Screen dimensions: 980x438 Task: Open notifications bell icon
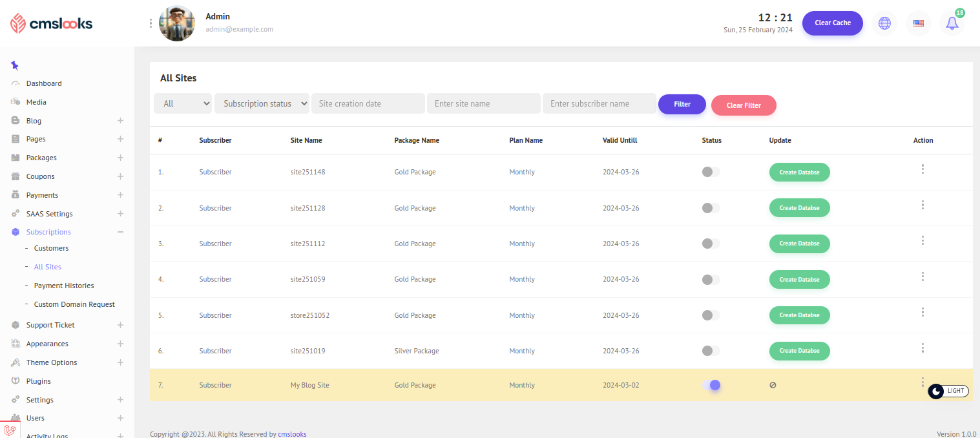coord(952,23)
